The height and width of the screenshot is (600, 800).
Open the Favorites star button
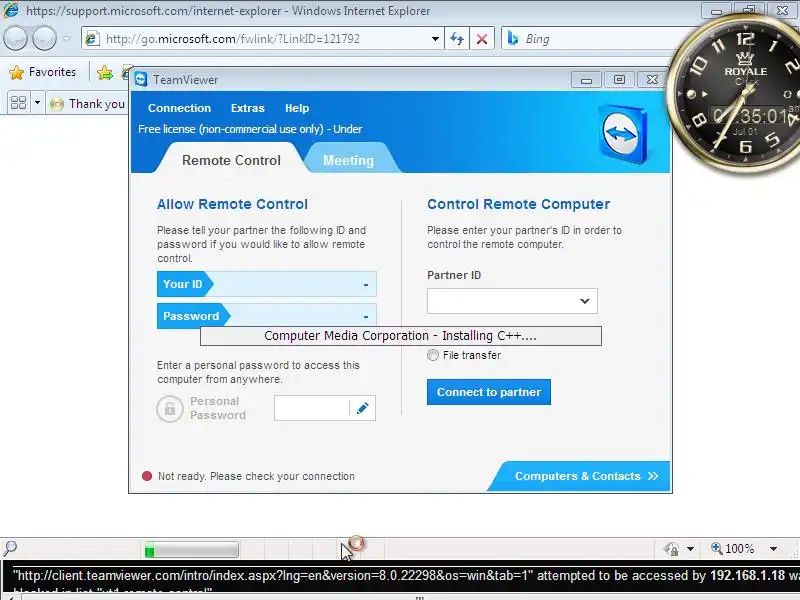[x=43, y=72]
